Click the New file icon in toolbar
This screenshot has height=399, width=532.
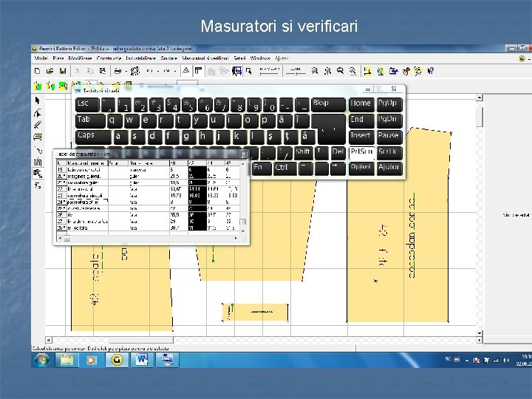tap(38, 71)
